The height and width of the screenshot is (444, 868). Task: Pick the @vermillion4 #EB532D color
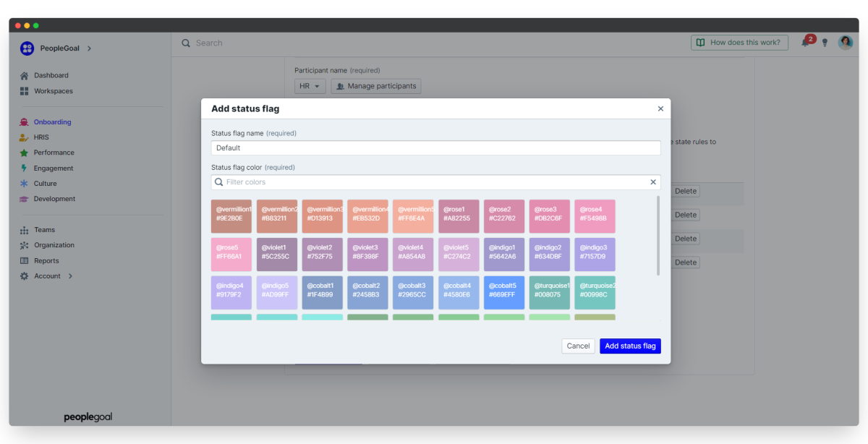(x=367, y=216)
